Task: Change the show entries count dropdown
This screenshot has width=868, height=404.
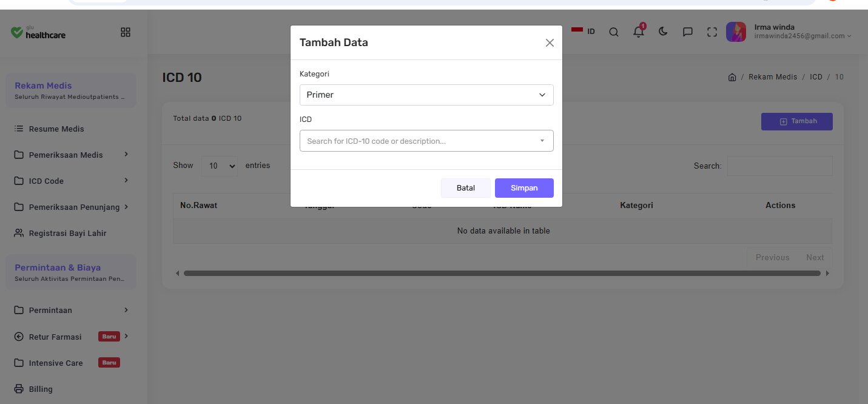Action: coord(219,166)
